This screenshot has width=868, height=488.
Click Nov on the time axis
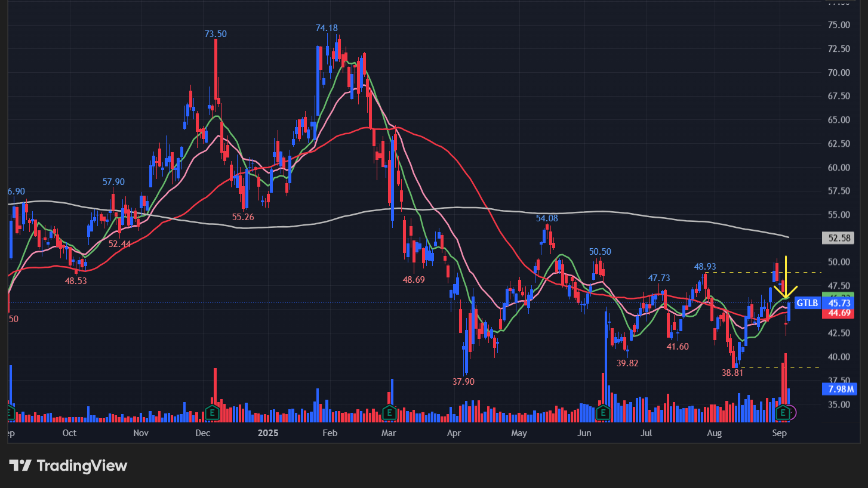[140, 433]
